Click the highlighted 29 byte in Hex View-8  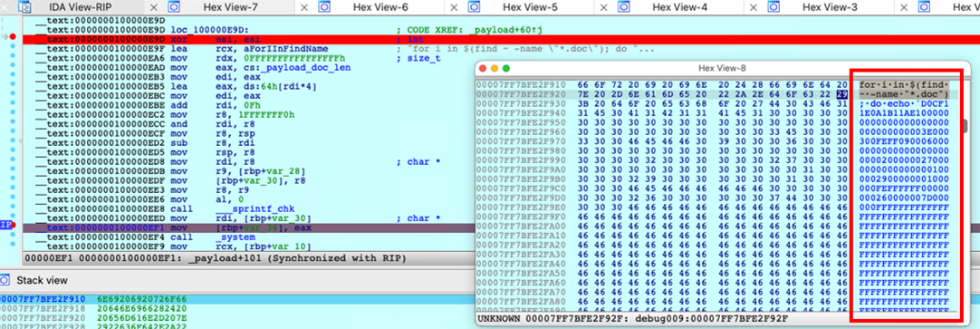click(841, 94)
